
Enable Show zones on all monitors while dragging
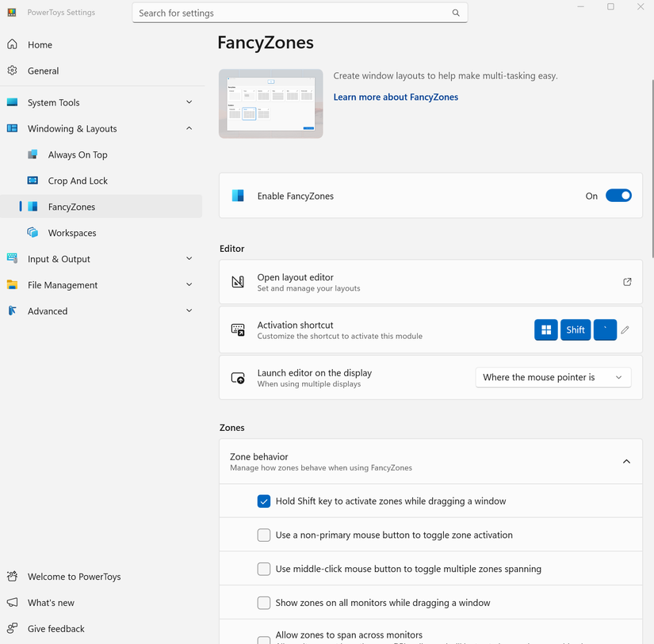coord(263,602)
